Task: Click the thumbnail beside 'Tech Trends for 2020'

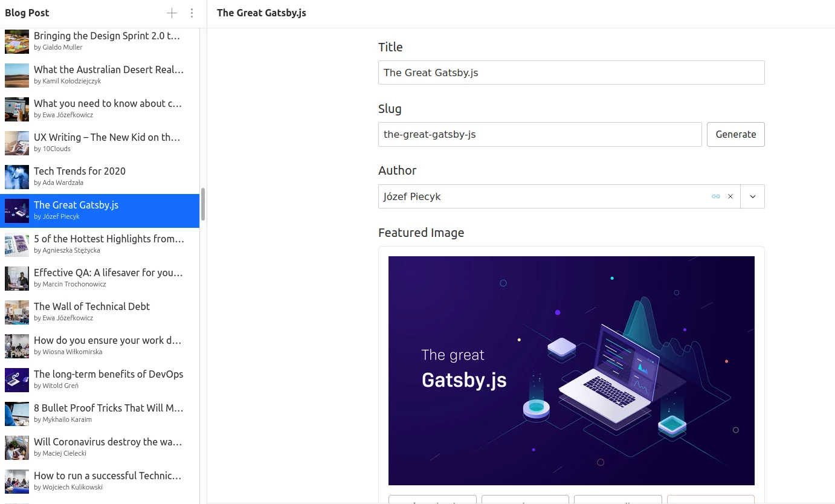Action: tap(16, 177)
